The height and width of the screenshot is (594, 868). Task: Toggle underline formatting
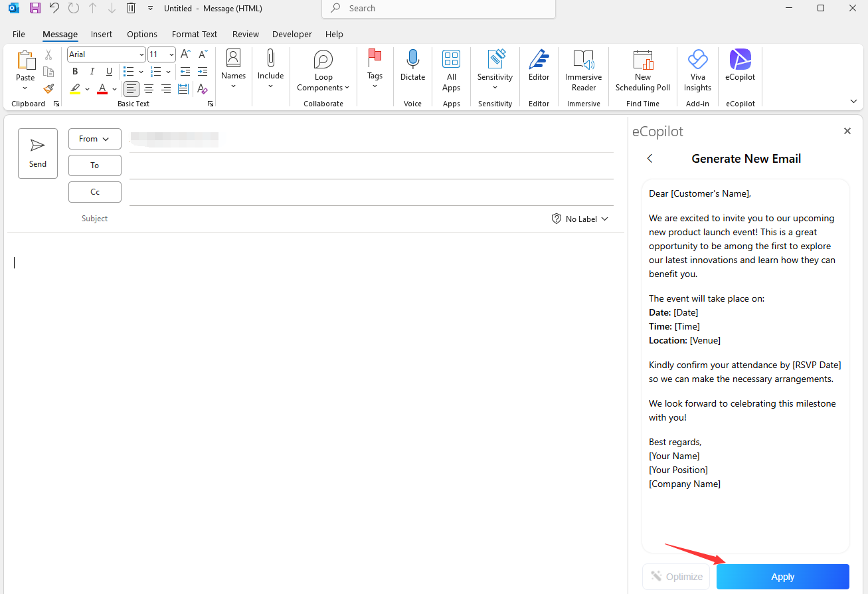(x=109, y=71)
